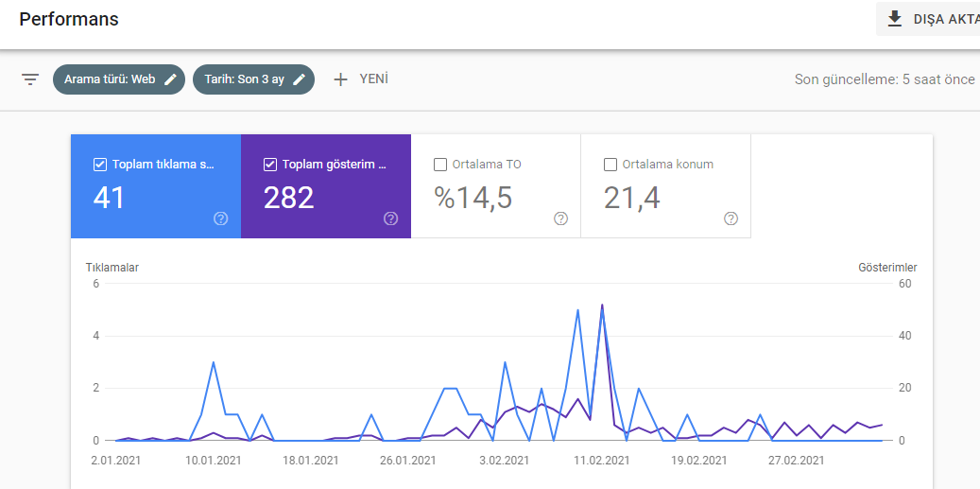Click the purple impressions peak near 11.02.2021
The width and height of the screenshot is (980, 489).
[x=602, y=305]
